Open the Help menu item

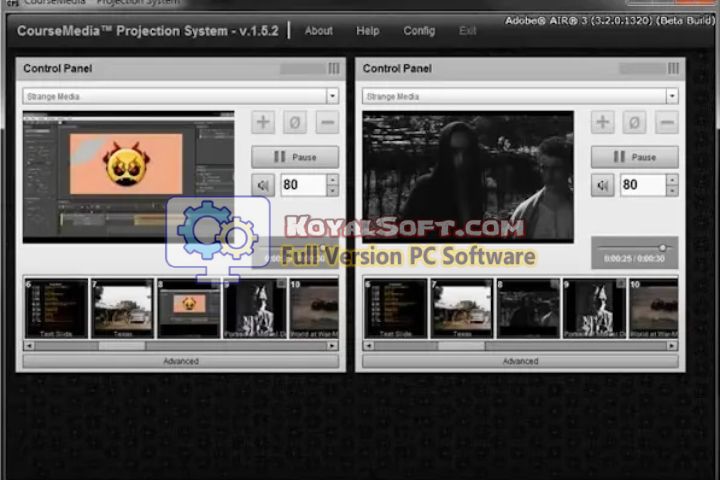368,31
